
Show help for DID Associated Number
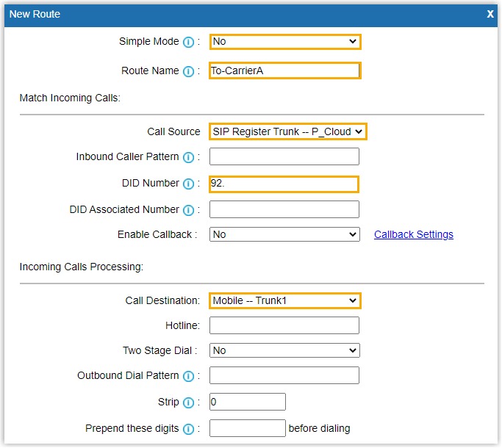coord(188,210)
